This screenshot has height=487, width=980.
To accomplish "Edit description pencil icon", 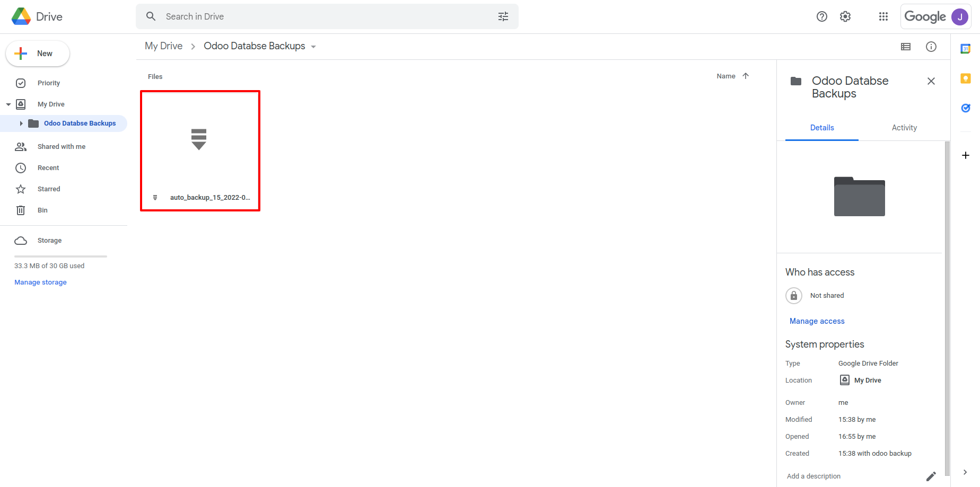I will pos(931,476).
